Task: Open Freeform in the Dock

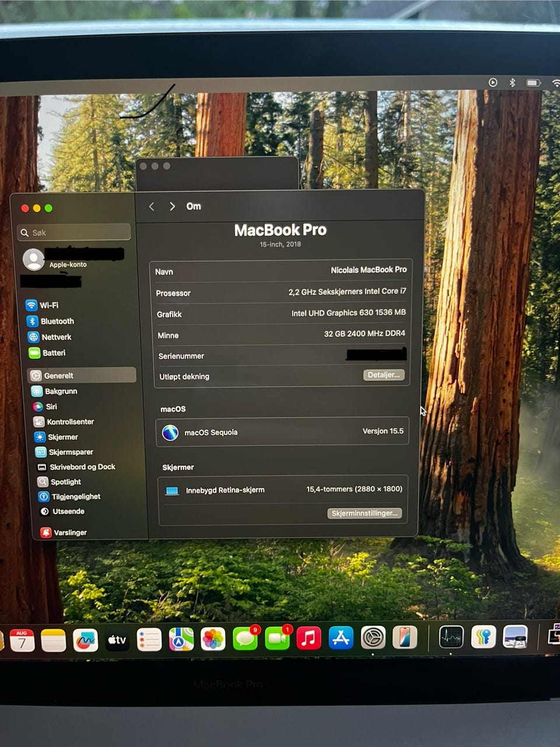Action: click(x=85, y=640)
